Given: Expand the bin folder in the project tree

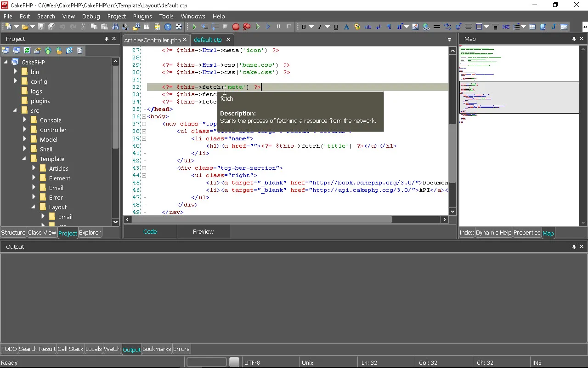Looking at the screenshot, I should click(x=16, y=72).
